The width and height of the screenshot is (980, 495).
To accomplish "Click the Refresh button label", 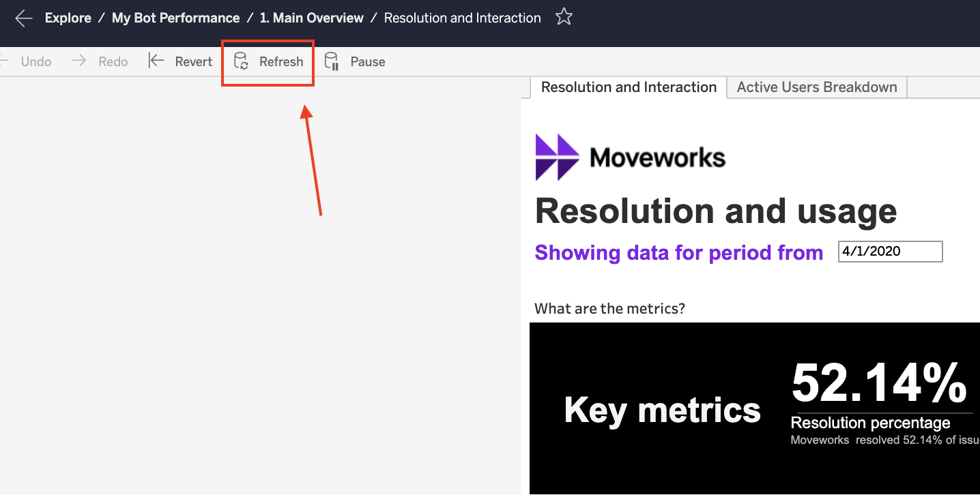I will pos(281,61).
